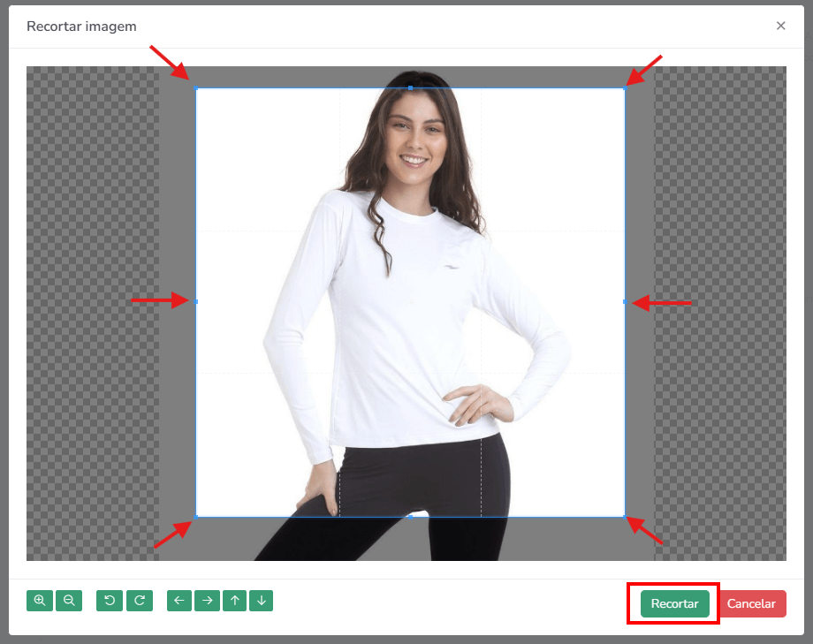813x644 pixels.
Task: Rotate image counterclockwise
Action: click(x=110, y=601)
